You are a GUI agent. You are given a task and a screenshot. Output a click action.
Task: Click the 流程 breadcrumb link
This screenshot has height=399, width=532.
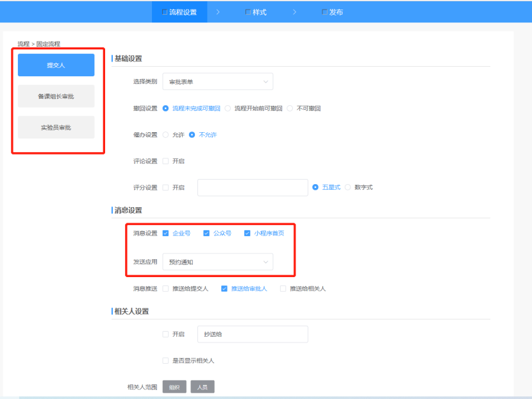24,44
